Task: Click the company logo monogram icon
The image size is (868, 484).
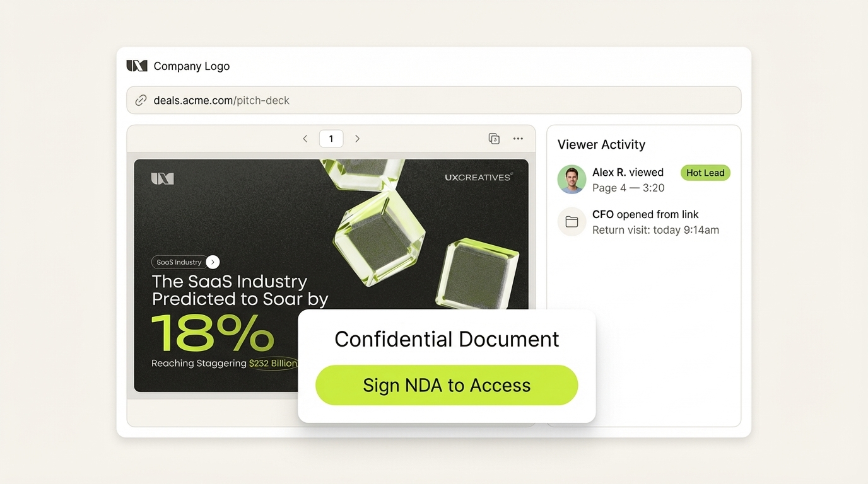Action: tap(136, 65)
